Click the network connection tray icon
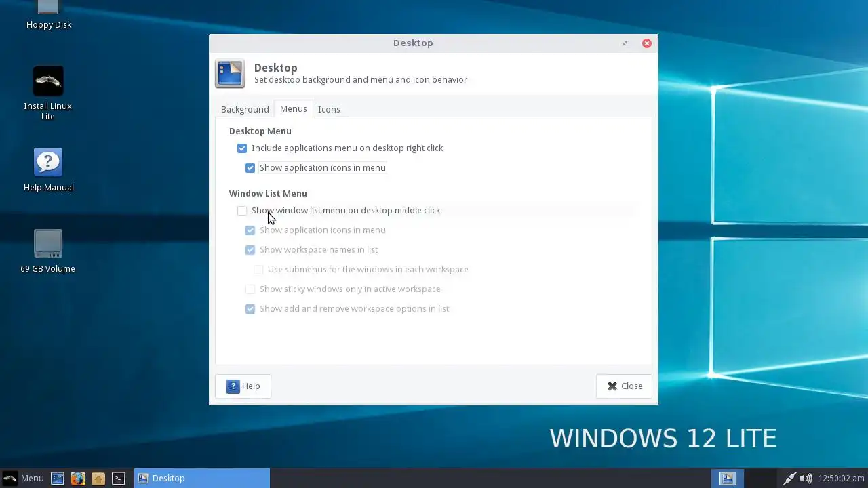 tap(789, 478)
